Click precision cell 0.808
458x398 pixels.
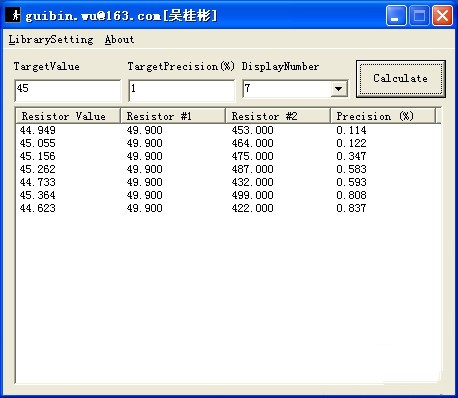click(x=351, y=195)
